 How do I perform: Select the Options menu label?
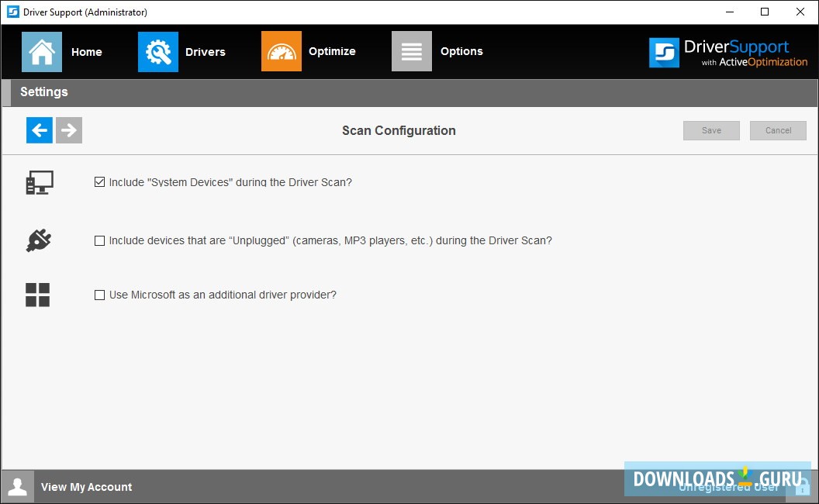(461, 51)
